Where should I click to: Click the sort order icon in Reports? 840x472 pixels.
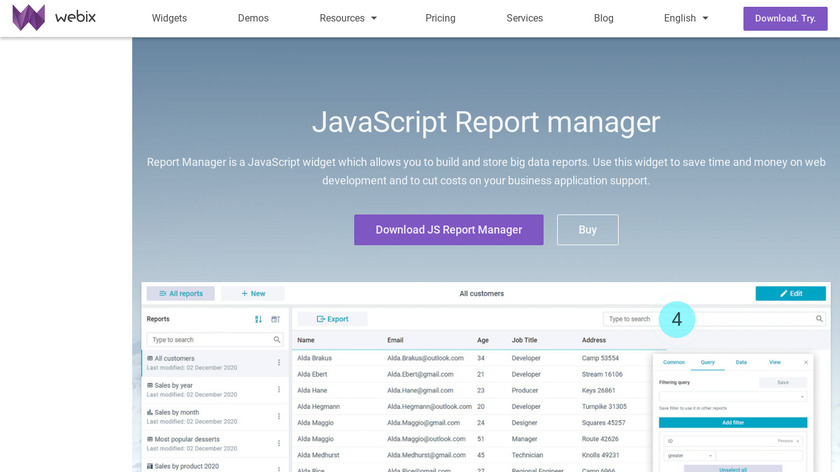coord(258,319)
